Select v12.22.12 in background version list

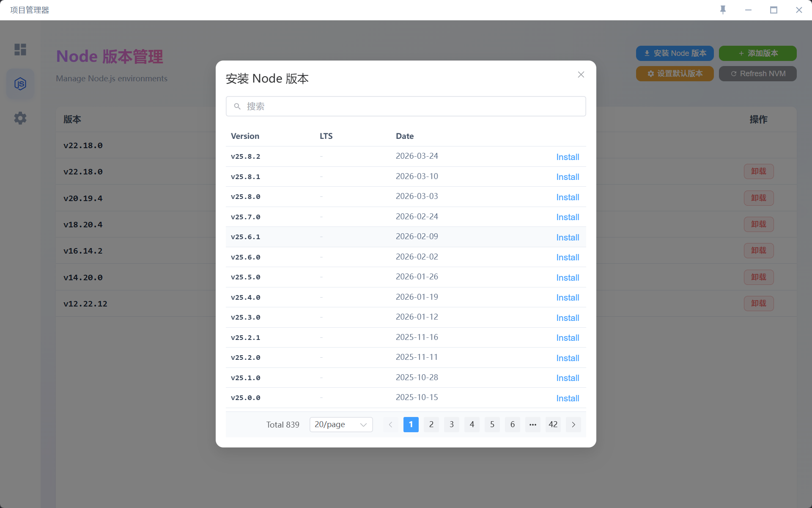[85, 304]
